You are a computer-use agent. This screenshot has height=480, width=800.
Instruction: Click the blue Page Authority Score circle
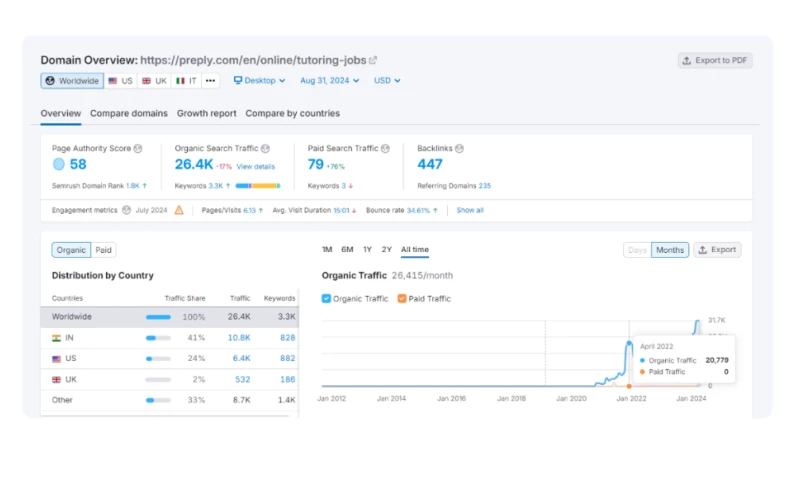(x=59, y=164)
